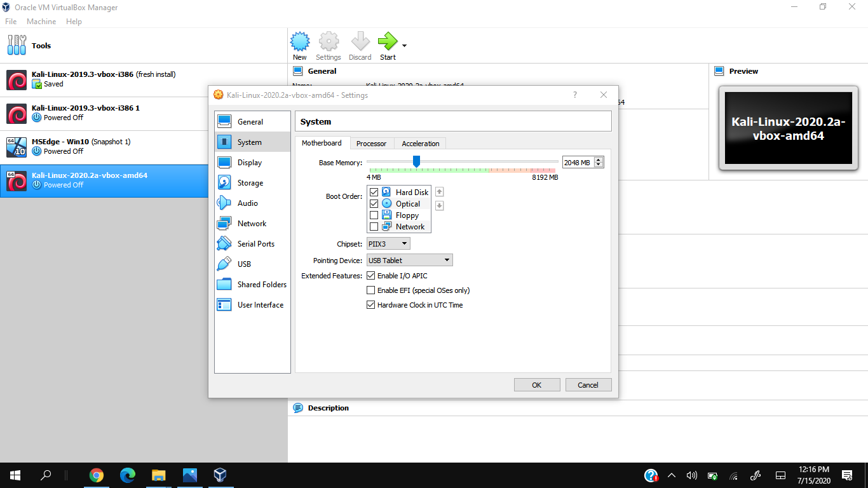The width and height of the screenshot is (868, 488).
Task: Open Windows taskbar search
Action: point(46,475)
